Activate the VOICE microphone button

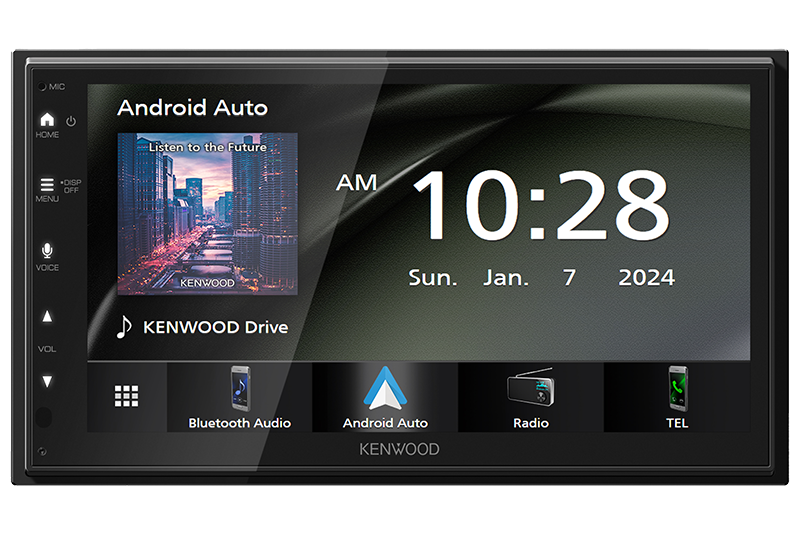click(x=47, y=251)
